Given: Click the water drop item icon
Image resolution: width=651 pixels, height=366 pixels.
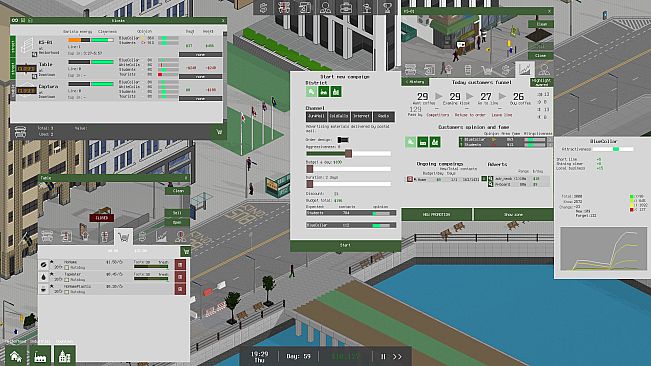Looking at the screenshot, I should pyautogui.click(x=44, y=277).
